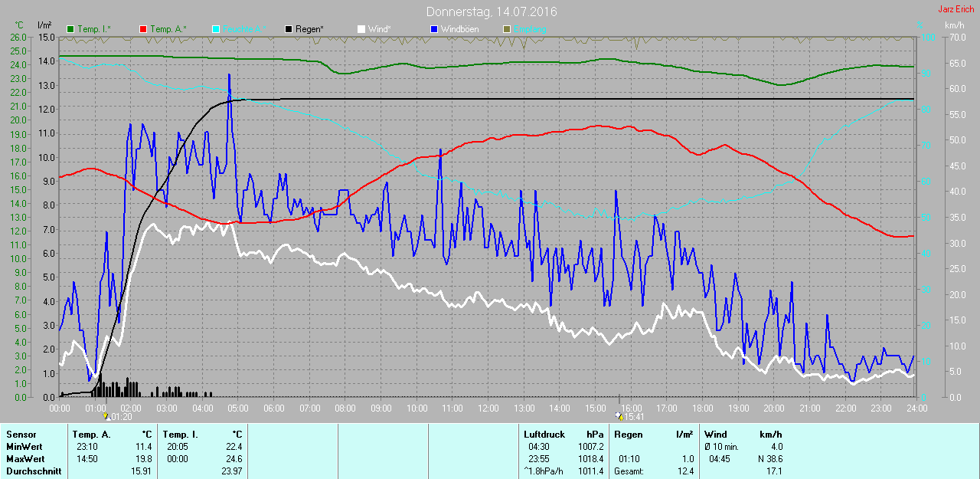Image resolution: width=980 pixels, height=479 pixels.
Task: Click the blue Windböen legend swatch
Action: (434, 29)
